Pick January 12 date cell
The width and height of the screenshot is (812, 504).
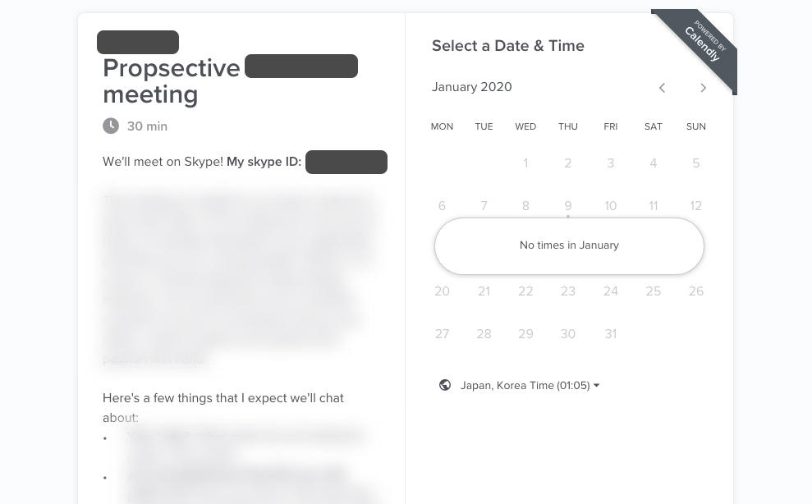click(696, 206)
